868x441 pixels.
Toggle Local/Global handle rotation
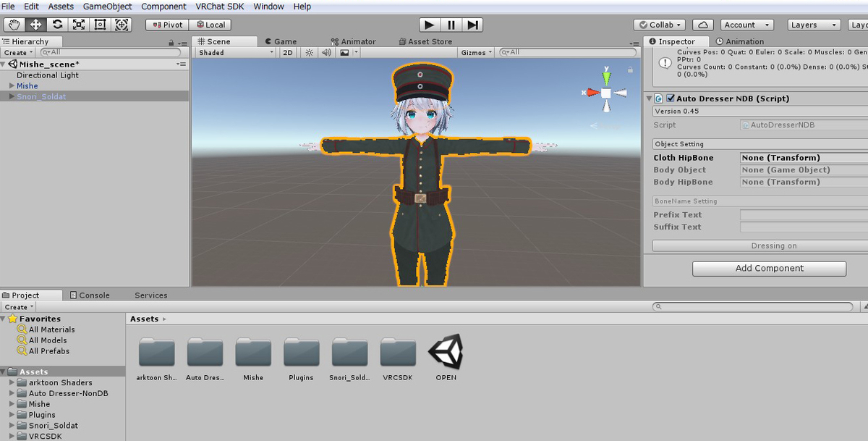click(210, 25)
